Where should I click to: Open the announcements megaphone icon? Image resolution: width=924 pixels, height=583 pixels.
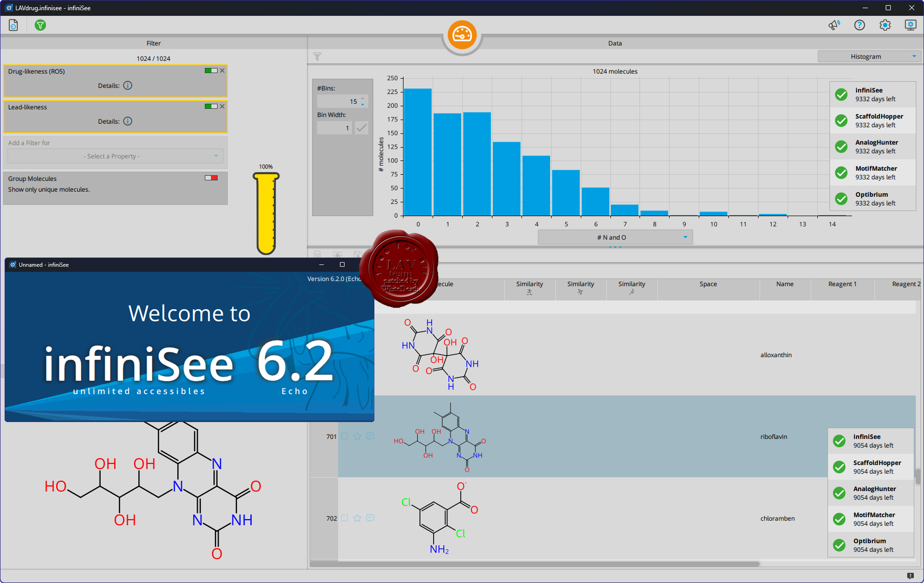pos(834,25)
